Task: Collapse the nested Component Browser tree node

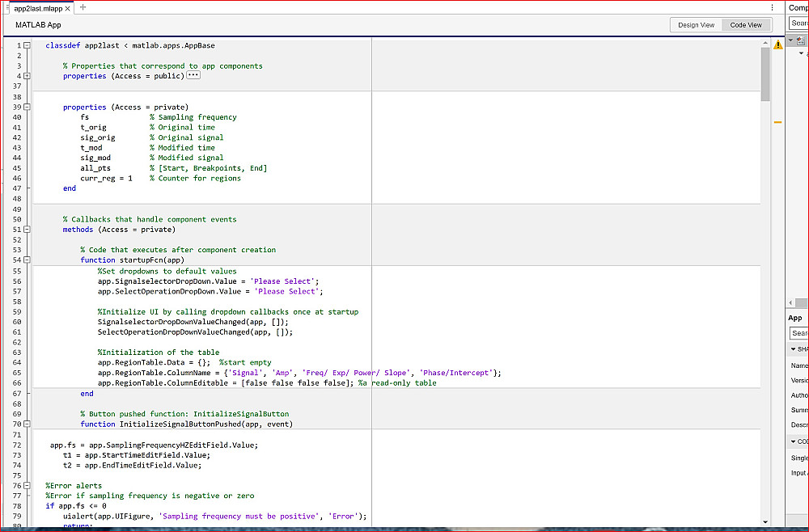Action: click(x=801, y=53)
